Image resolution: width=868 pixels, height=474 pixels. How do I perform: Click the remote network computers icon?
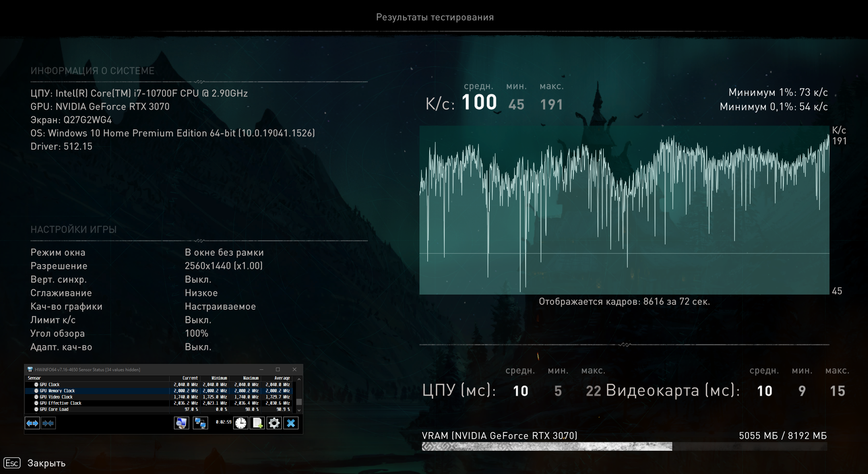pos(200,423)
